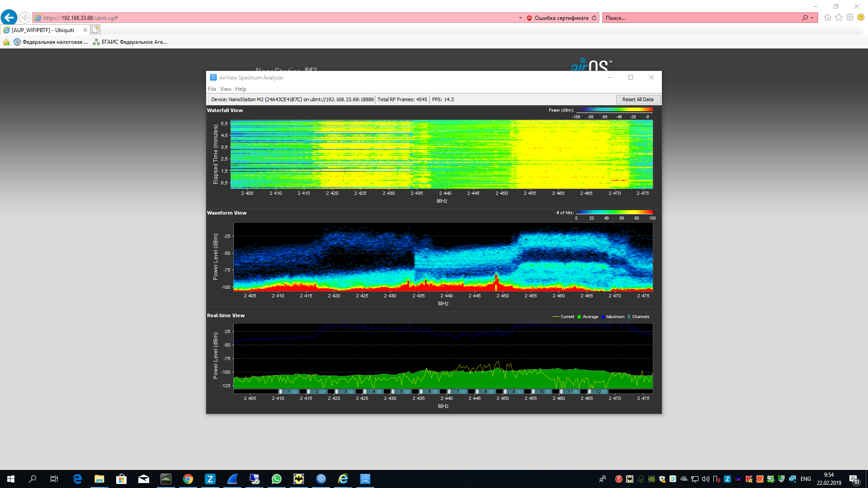The image size is (868, 488).
Task: Click the certificate error warning
Action: (x=557, y=18)
